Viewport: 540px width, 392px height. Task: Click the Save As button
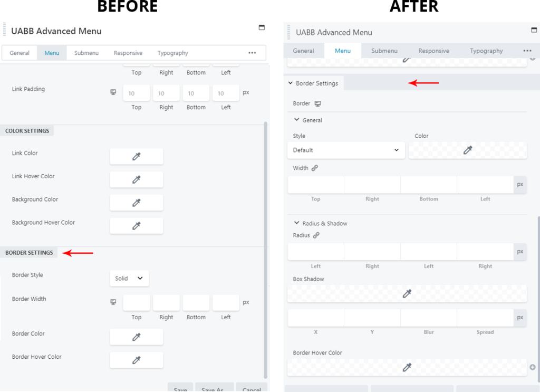coord(213,389)
